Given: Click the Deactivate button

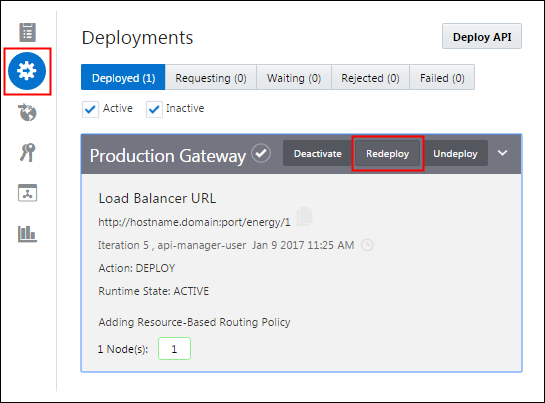Looking at the screenshot, I should (x=318, y=153).
